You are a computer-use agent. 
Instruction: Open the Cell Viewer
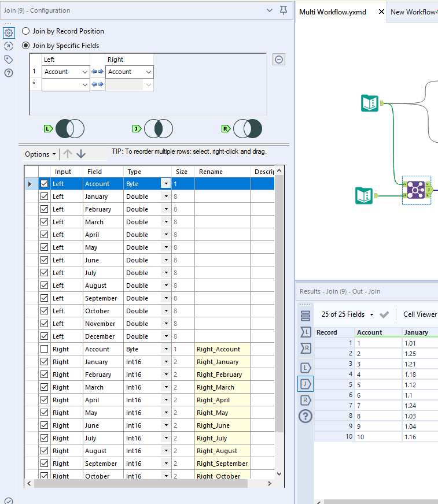click(420, 314)
